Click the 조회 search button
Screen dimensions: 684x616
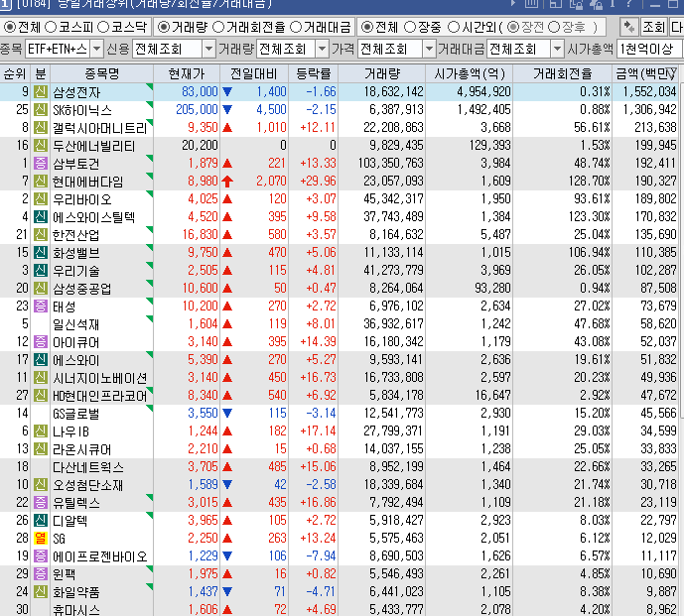pos(653,27)
